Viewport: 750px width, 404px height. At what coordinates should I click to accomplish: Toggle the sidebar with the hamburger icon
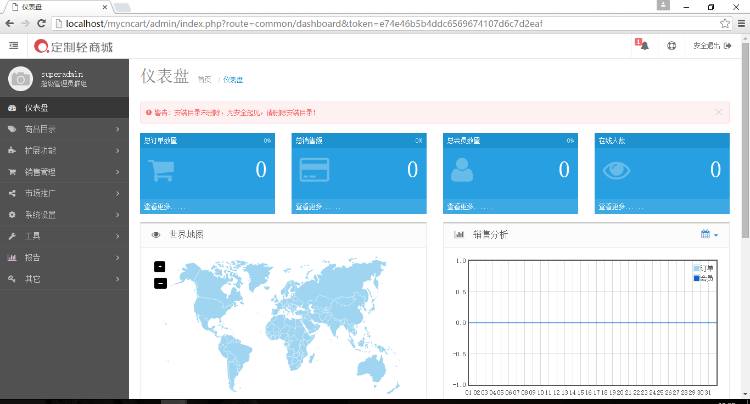[x=13, y=45]
